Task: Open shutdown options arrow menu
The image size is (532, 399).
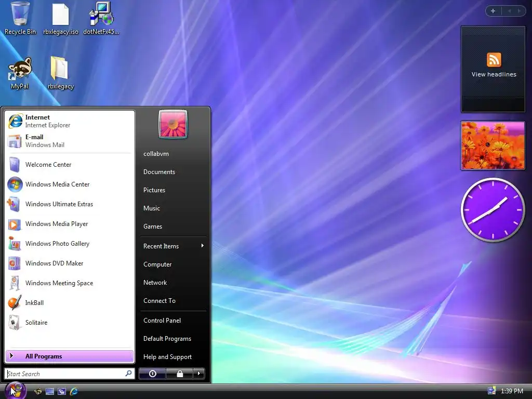Action: pos(199,374)
